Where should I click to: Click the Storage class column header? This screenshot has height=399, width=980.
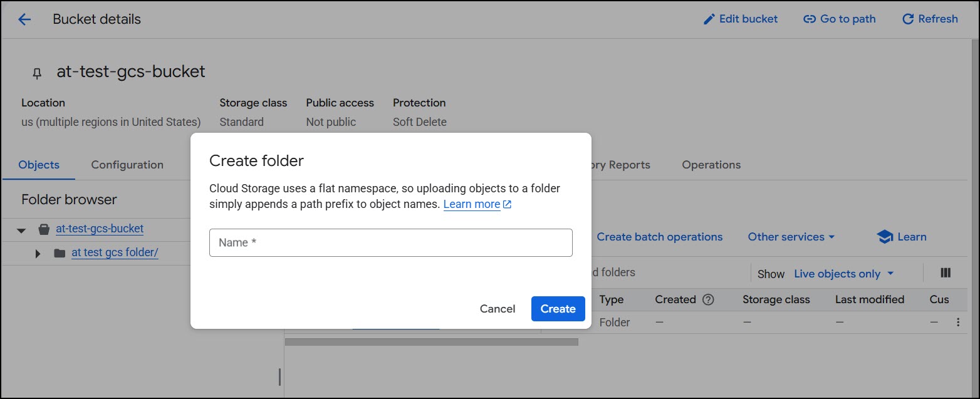coord(776,299)
